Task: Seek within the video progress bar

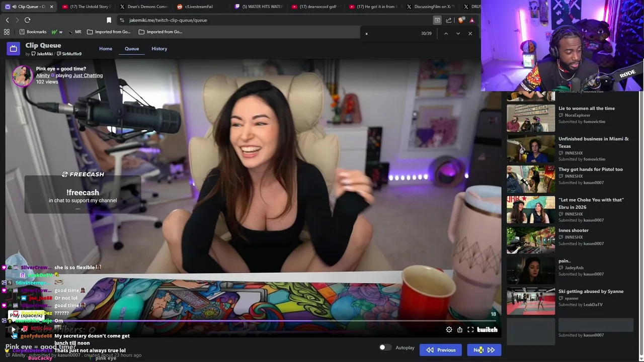Action: (x=253, y=320)
